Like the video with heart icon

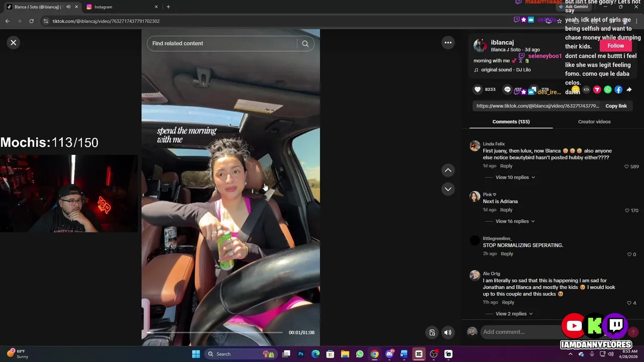pyautogui.click(x=477, y=89)
